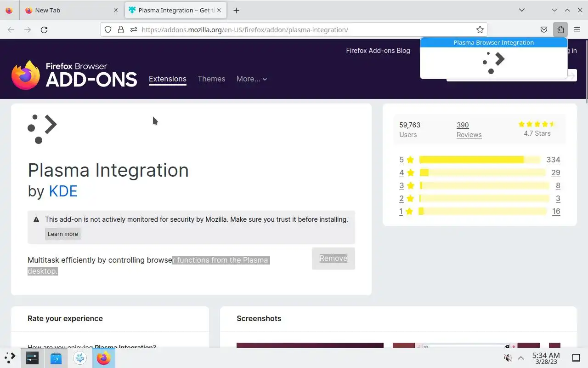Screen dimensions: 588x368
Task: Open the clock showing 5:34 AM
Action: click(546, 358)
